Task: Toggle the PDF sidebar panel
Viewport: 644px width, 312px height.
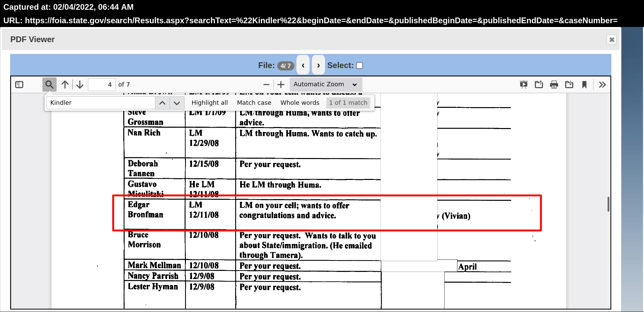Action: click(19, 85)
